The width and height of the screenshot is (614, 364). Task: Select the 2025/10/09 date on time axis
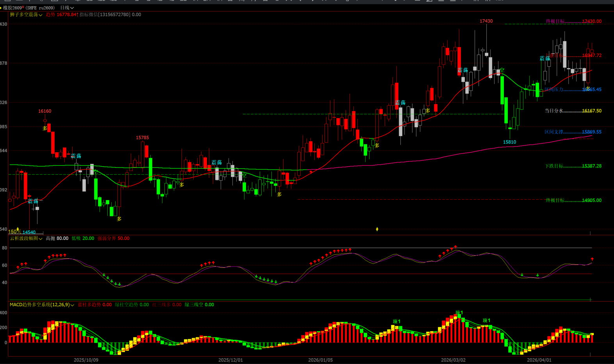point(86,360)
